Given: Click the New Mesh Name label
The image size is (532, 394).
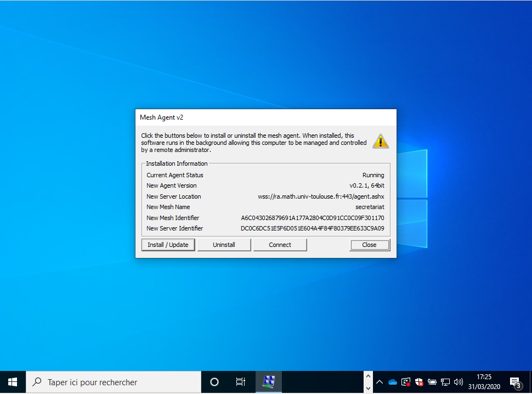Looking at the screenshot, I should coord(168,207).
